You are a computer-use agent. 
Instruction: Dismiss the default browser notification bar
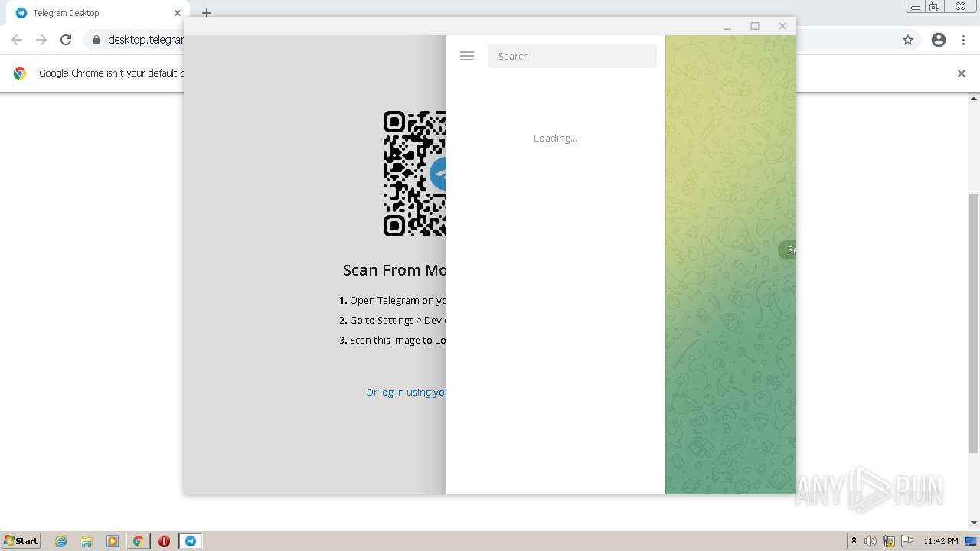point(962,73)
